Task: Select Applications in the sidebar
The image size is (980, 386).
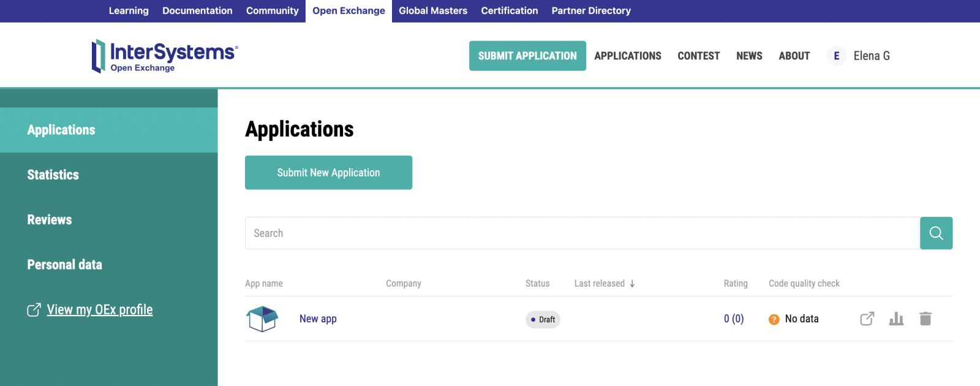Action: pyautogui.click(x=109, y=130)
